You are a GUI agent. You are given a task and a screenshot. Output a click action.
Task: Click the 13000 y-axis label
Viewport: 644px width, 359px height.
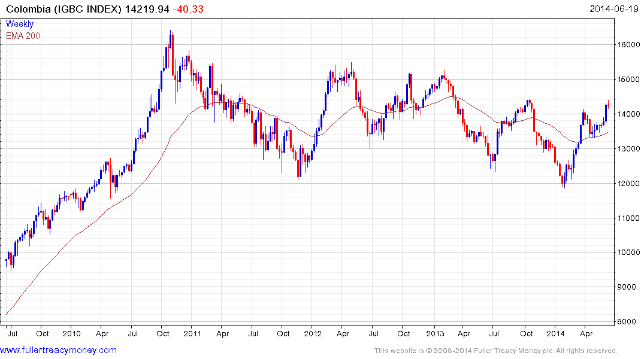pos(628,149)
